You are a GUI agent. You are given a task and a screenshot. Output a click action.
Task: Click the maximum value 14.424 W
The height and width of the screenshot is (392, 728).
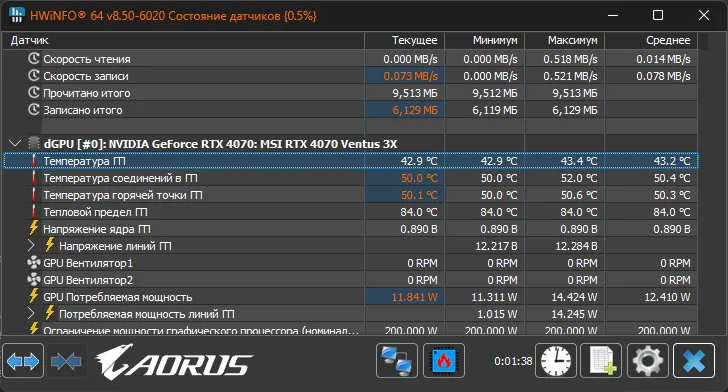(x=574, y=297)
